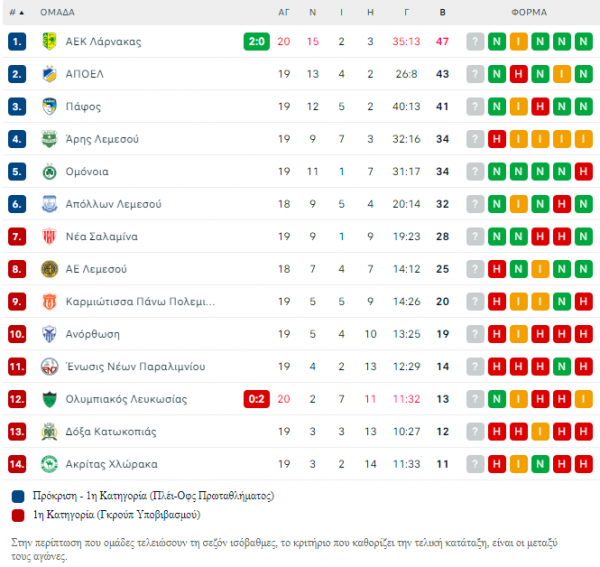600x567 pixels.
Task: Open the Απόλλων Λεμεσού team link
Action: coord(113,204)
